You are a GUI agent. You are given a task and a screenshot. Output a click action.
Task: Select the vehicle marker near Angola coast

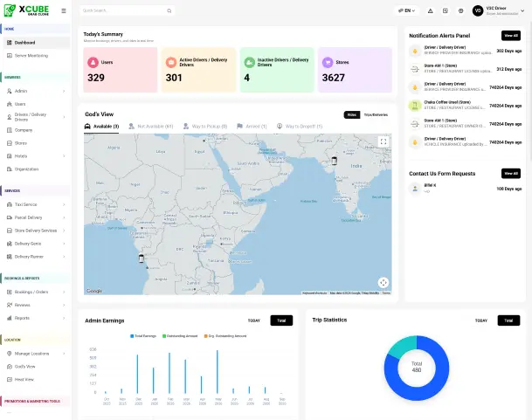142,258
